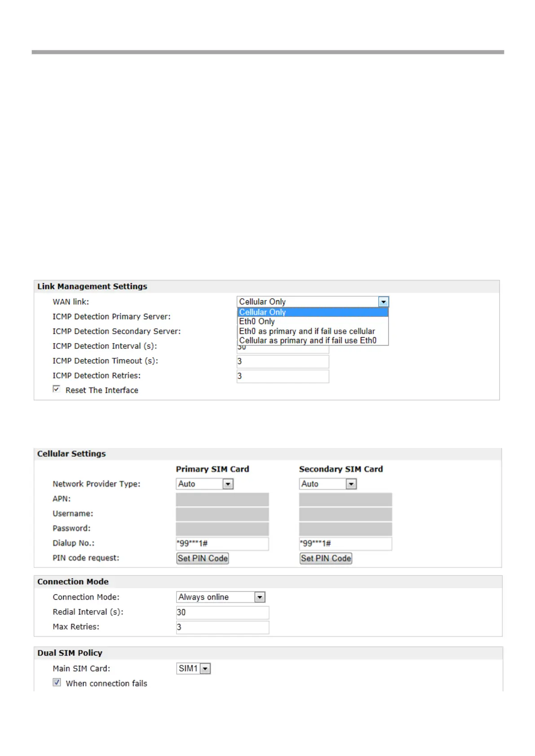Image resolution: width=535 pixels, height=756 pixels.
Task: Open Primary SIM Network Provider Type dropdown
Action: click(x=204, y=484)
